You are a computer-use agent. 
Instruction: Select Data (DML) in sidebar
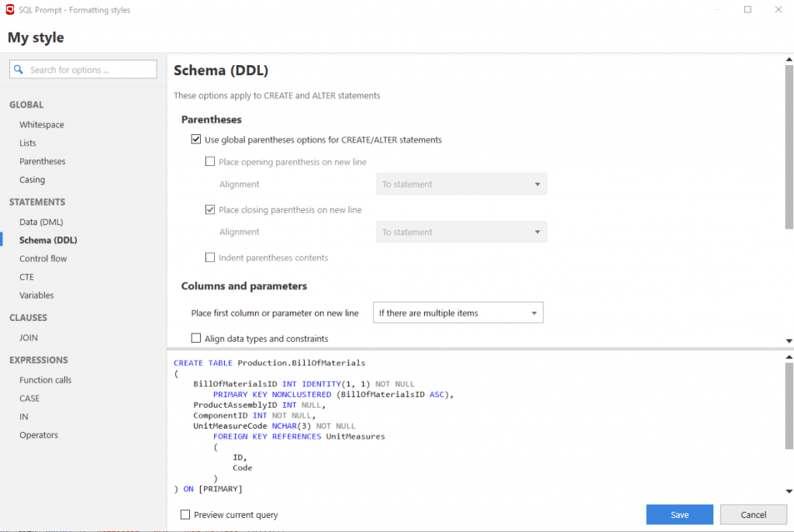click(x=41, y=222)
